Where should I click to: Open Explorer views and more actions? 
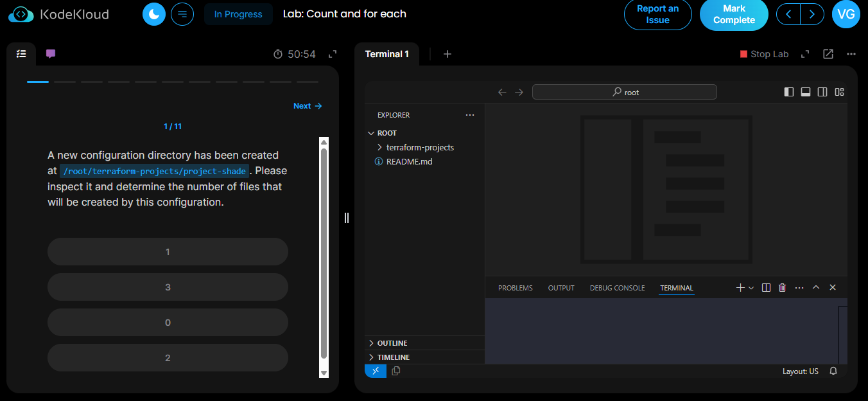(470, 115)
